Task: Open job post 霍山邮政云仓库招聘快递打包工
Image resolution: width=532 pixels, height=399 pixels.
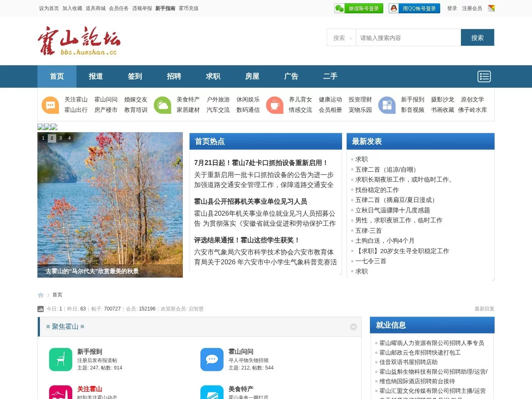Action: pyautogui.click(x=420, y=352)
